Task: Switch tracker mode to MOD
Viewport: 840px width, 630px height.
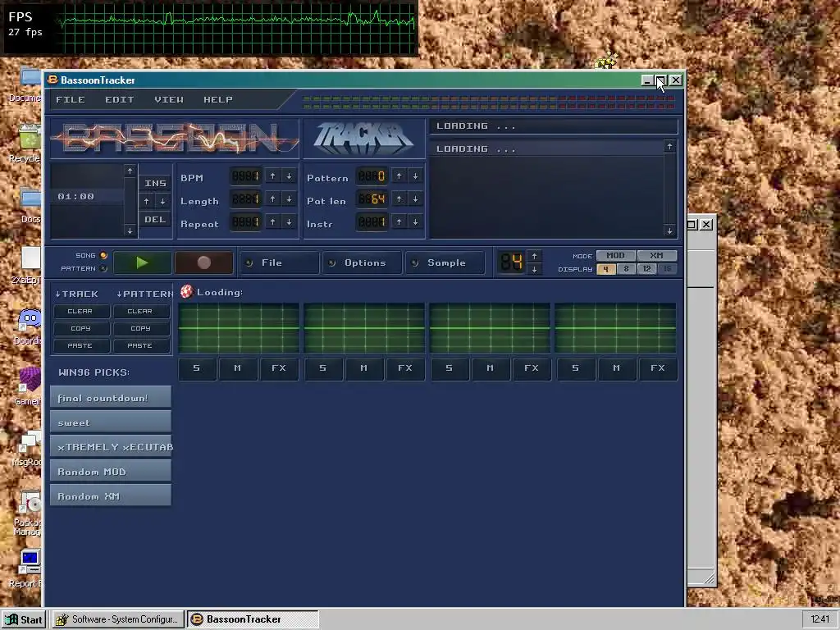Action: pos(615,256)
